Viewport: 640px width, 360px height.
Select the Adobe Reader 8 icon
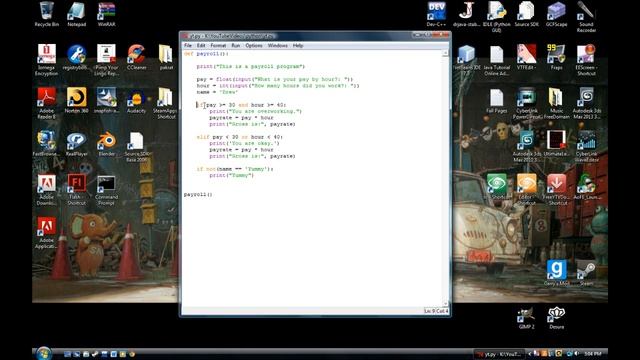pyautogui.click(x=47, y=103)
